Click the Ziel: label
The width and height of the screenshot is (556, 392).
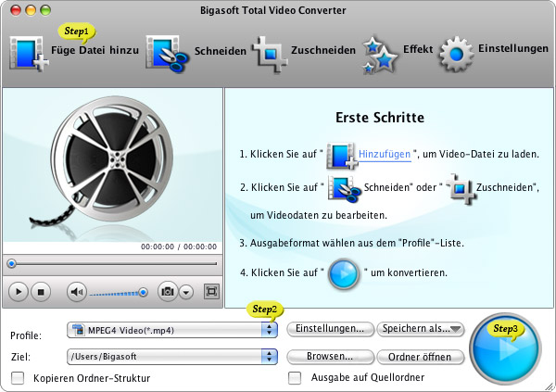(x=20, y=357)
